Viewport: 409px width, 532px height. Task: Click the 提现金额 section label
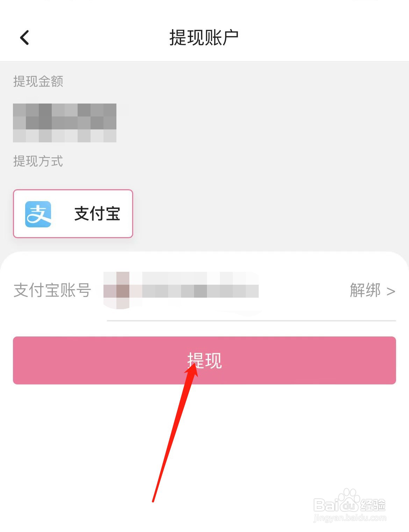[x=38, y=81]
